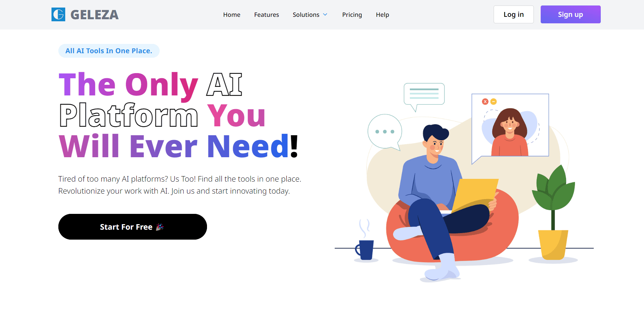Select the All AI Tools badge
This screenshot has height=322, width=644.
pos(109,51)
